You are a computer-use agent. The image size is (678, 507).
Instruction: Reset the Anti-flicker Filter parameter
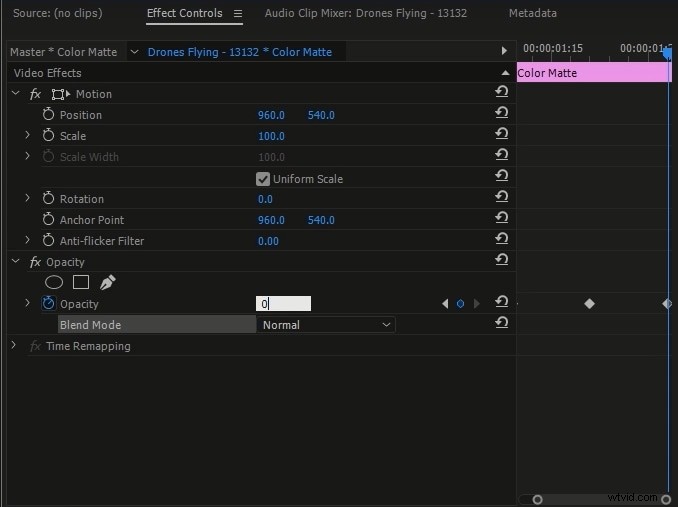pos(502,239)
